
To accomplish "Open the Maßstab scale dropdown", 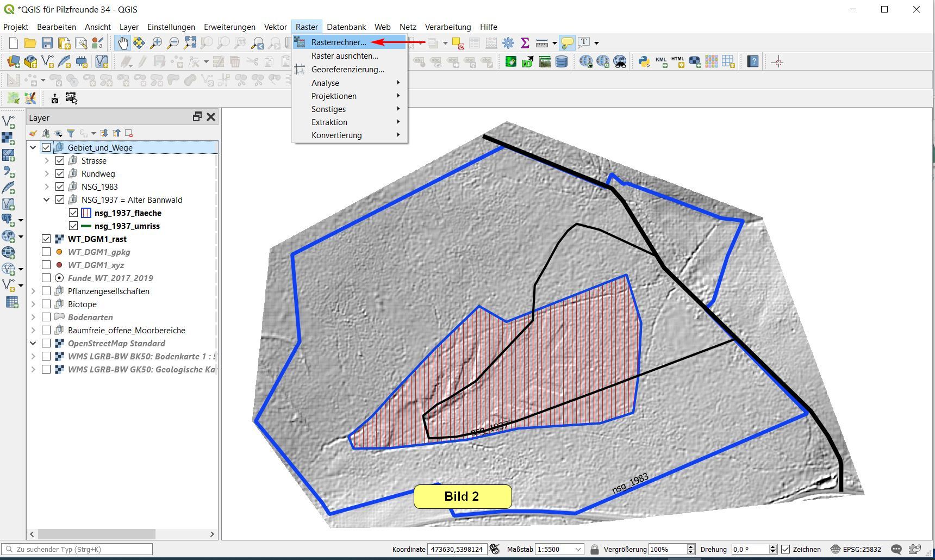I will 578,549.
